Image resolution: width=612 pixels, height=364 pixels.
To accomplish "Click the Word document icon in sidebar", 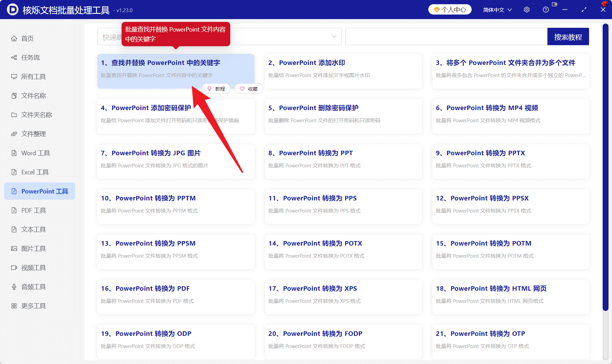I will click(14, 153).
